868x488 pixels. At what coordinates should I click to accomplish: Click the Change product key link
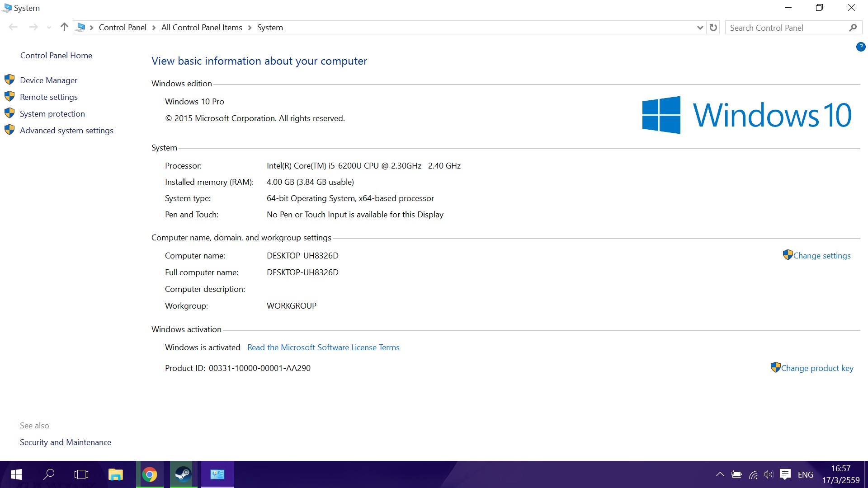817,368
